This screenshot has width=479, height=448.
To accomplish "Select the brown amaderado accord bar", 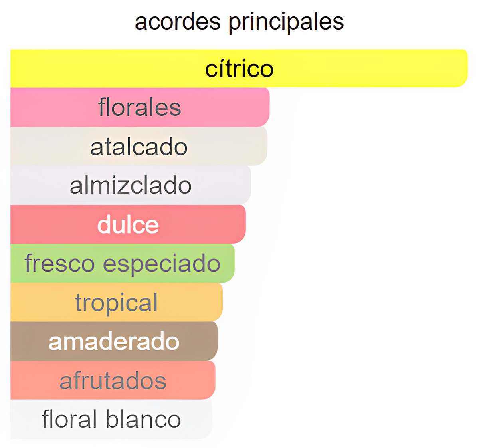I will (114, 341).
